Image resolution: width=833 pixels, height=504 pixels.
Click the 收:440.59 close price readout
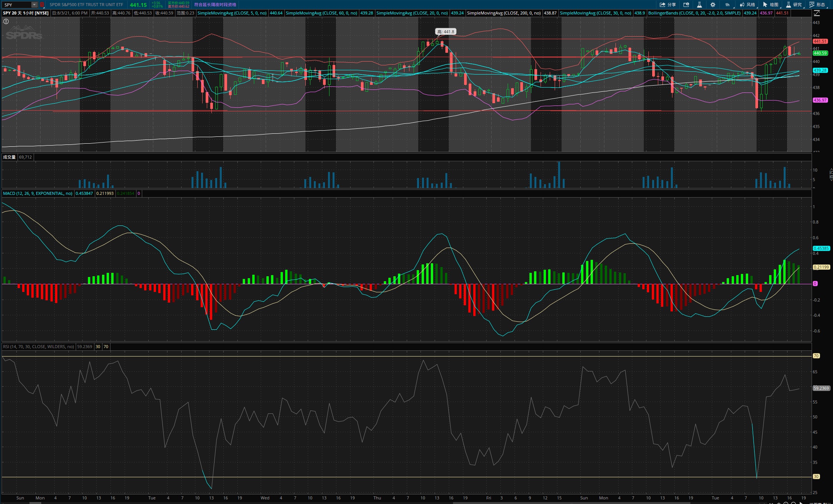tap(164, 13)
